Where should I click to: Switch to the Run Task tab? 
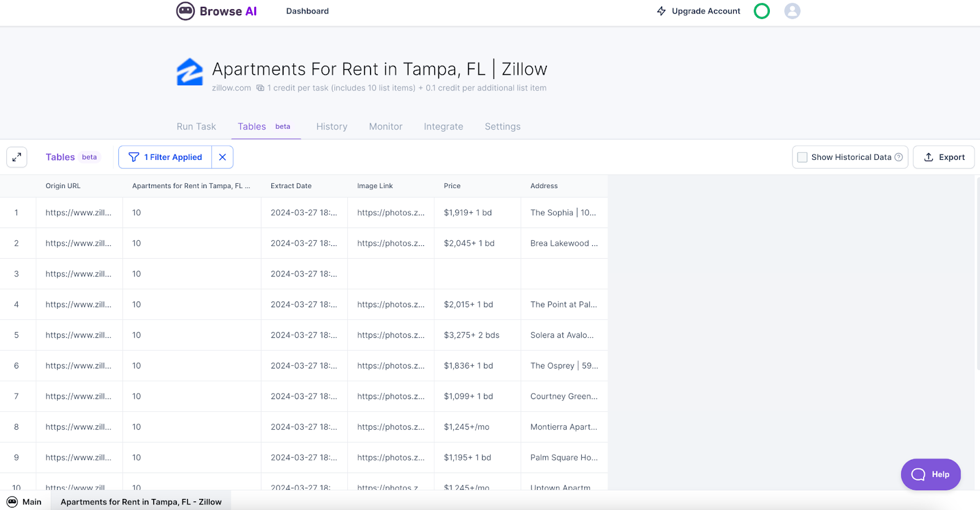click(197, 126)
